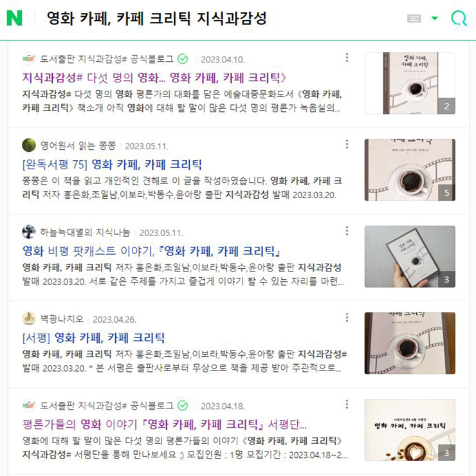Open the hand-held book thumbnail
Image resolution: width=476 pixels, height=476 pixels.
coord(410,257)
